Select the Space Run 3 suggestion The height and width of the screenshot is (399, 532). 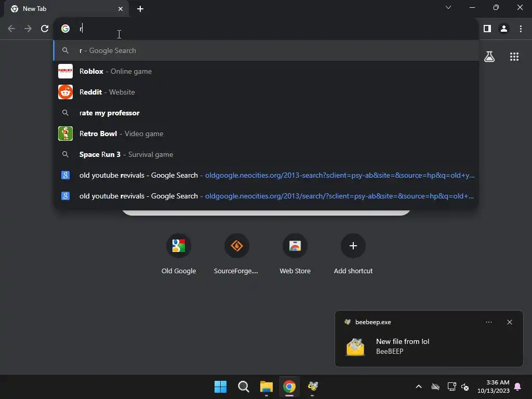pos(266,154)
